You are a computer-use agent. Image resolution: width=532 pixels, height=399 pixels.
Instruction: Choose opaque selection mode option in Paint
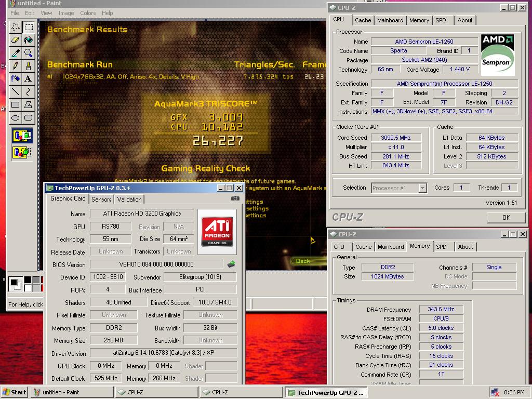[22, 136]
